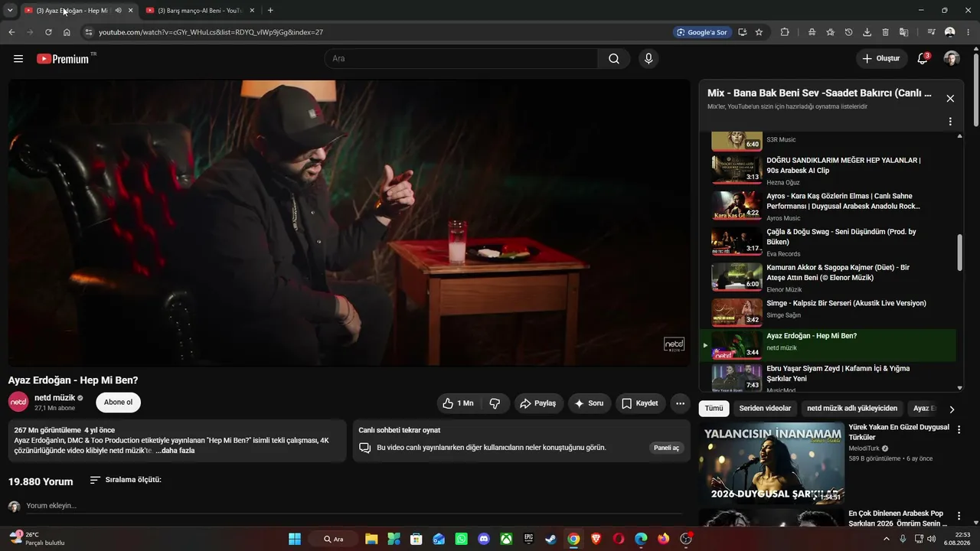This screenshot has height=551, width=980.
Task: Play Kamuran Akkor & Sagopa Kajmer item
Action: (828, 277)
